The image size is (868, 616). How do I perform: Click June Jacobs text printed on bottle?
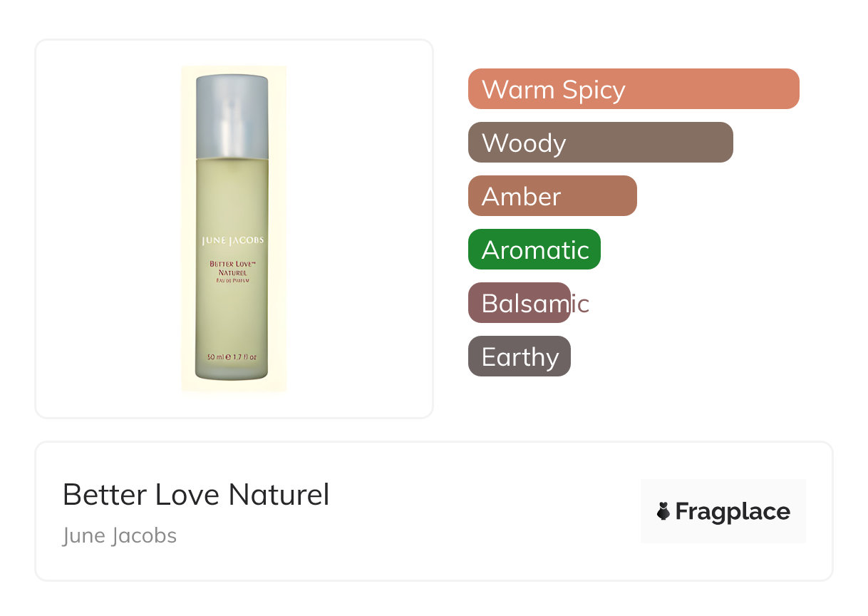(232, 240)
